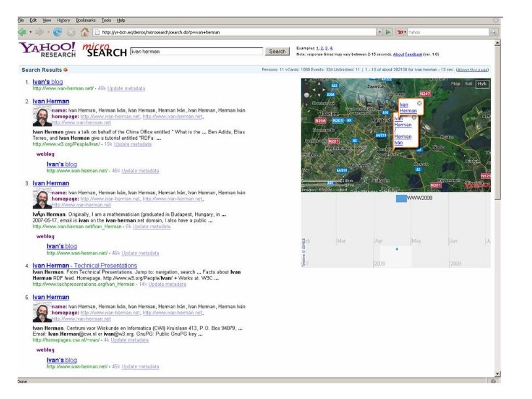Switch the map to Map view

tap(455, 84)
